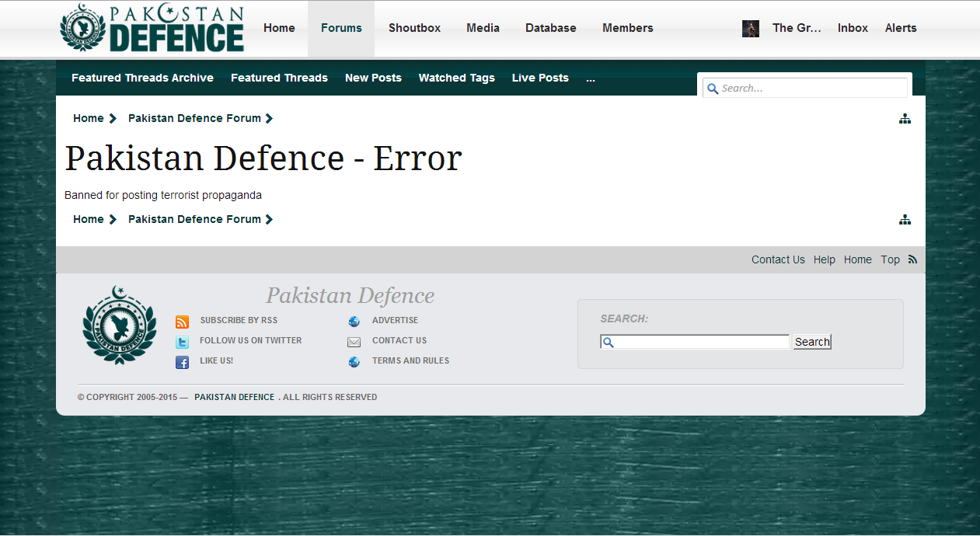Click into the footer search input
The height and width of the screenshot is (536, 980).
pyautogui.click(x=695, y=342)
